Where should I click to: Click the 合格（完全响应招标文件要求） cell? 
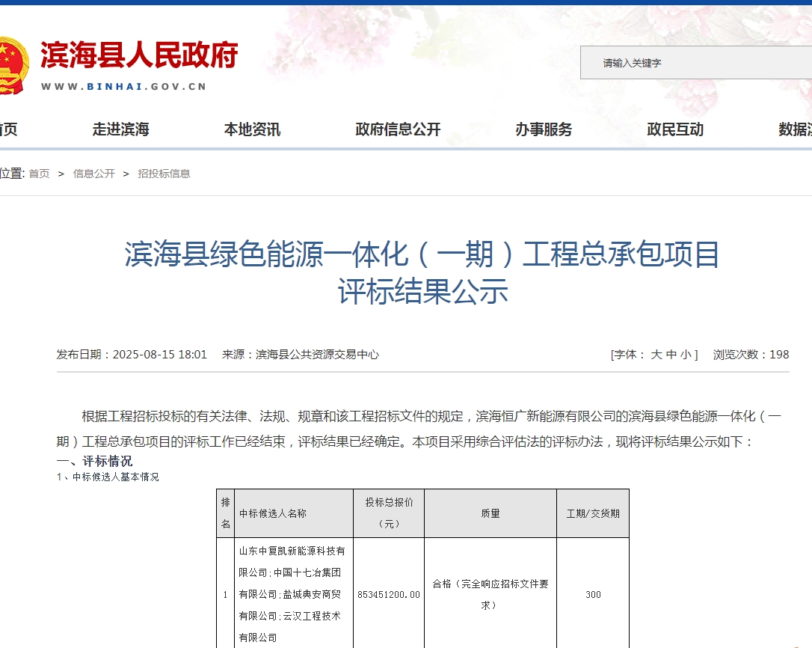tap(490, 595)
